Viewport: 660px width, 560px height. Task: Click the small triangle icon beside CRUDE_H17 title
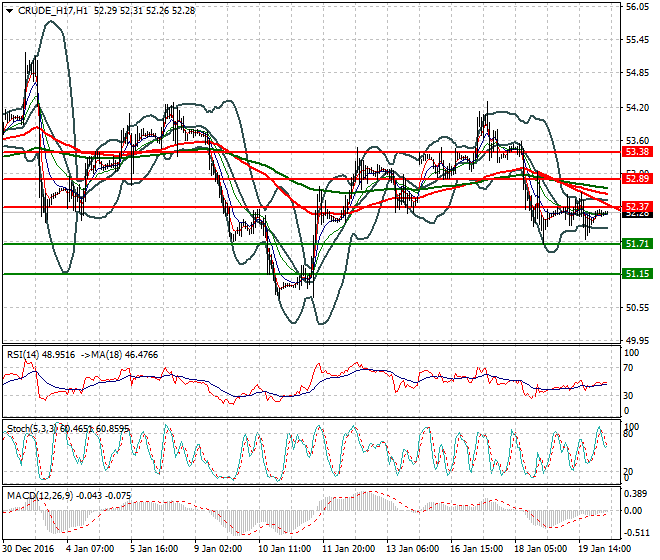click(8, 10)
